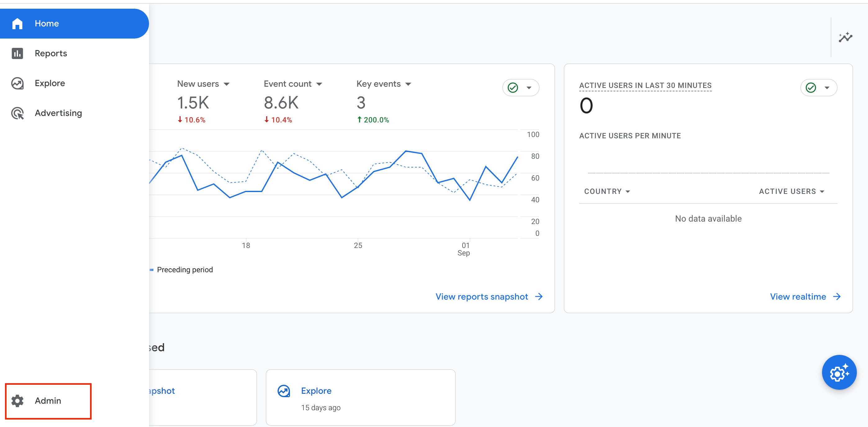This screenshot has width=868, height=427.
Task: Click green check status on main chart card
Action: [x=513, y=88]
